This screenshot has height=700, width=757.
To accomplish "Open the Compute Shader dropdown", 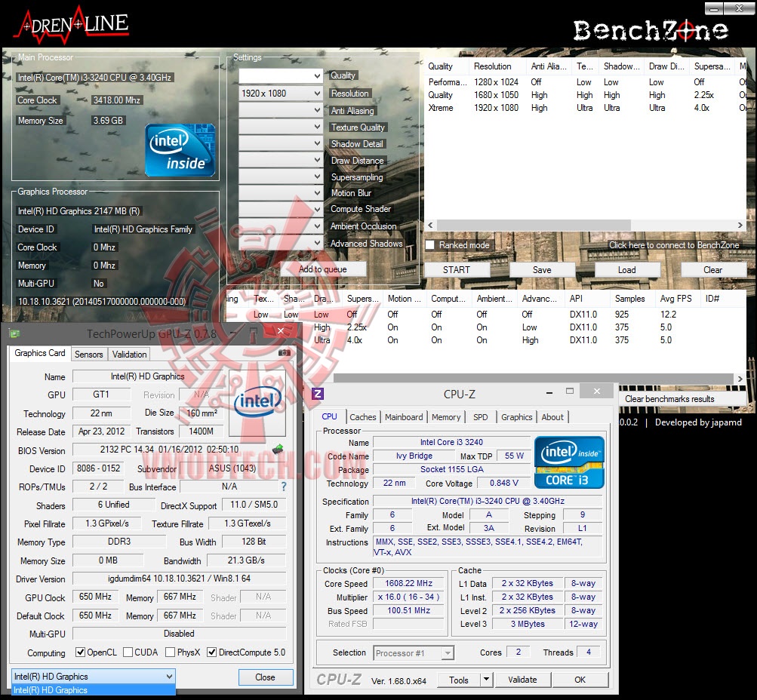I will 281,210.
